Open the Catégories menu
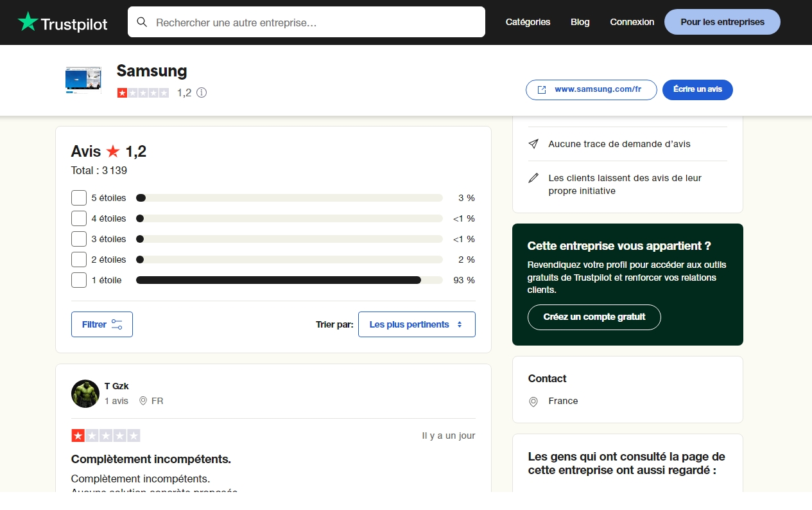 [x=528, y=22]
